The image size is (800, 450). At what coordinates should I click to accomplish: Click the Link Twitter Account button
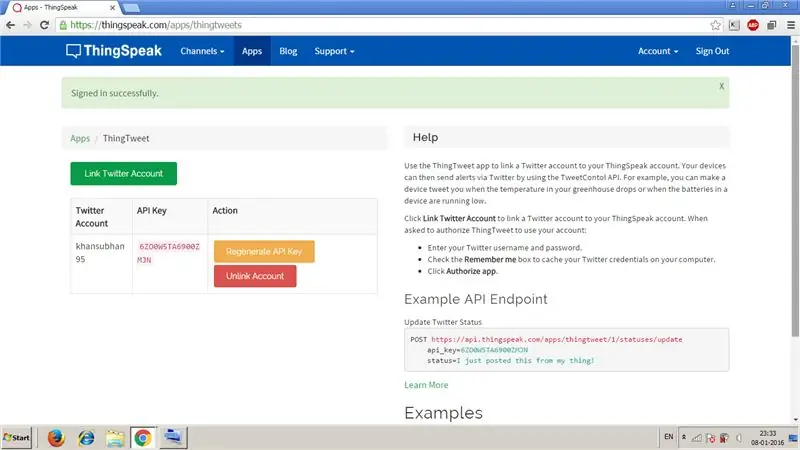coord(123,173)
